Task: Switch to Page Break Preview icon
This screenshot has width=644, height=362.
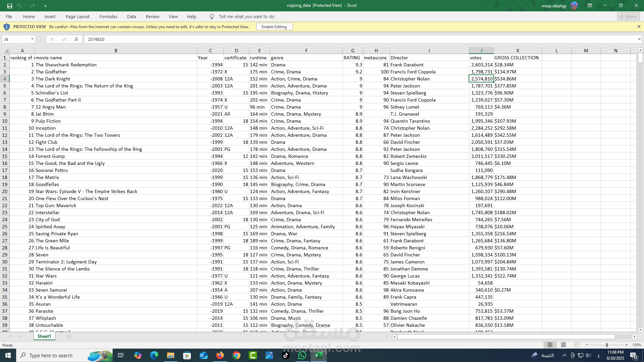Action: pyautogui.click(x=577, y=345)
